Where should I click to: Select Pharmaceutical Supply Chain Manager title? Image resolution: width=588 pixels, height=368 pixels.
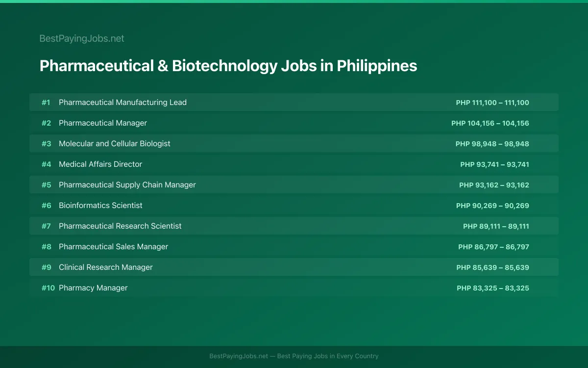(127, 185)
